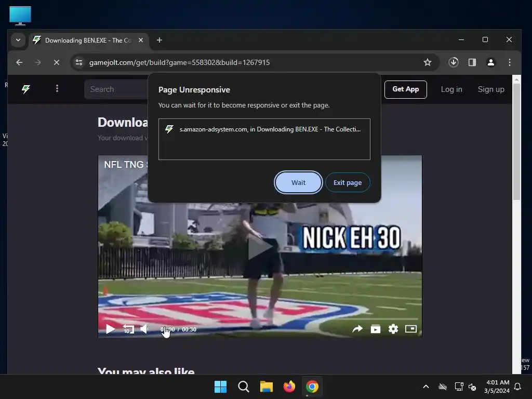Open a new tab with plus button
532x399 pixels.
159,40
